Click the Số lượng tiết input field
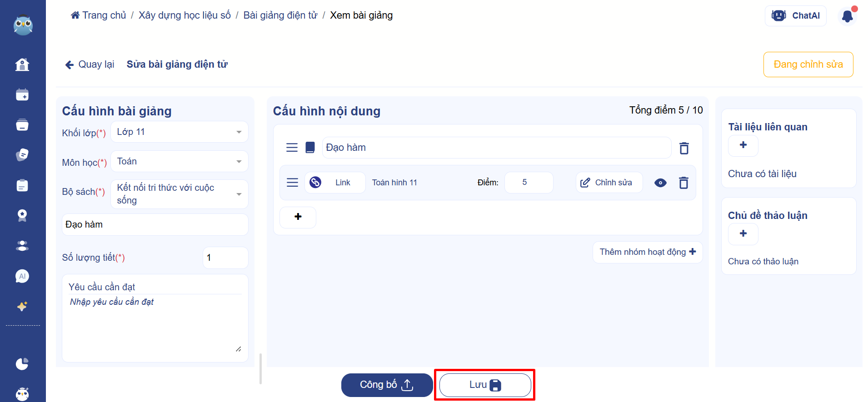This screenshot has height=402, width=868. (225, 258)
